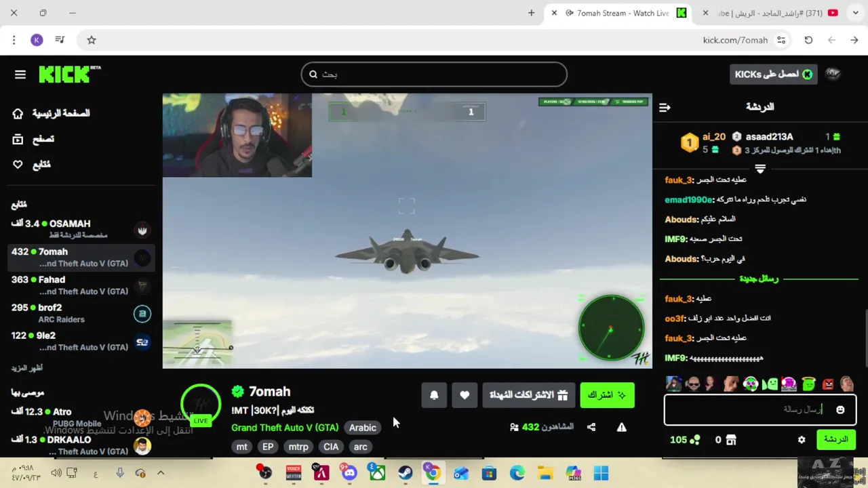Screen dimensions: 868x488
Task: Toggle notifications with the bell button
Action: pos(434,395)
